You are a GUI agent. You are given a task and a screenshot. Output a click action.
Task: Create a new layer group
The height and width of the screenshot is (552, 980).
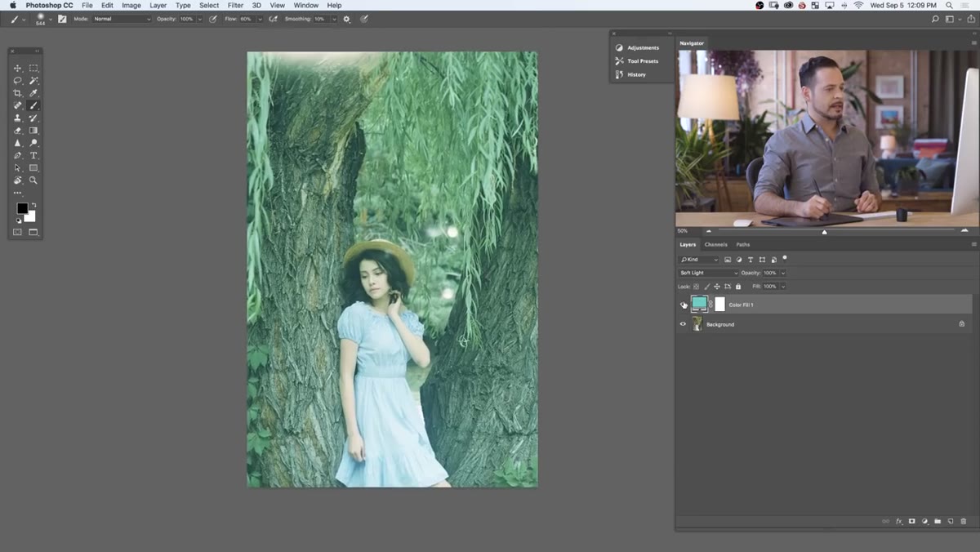tap(938, 521)
